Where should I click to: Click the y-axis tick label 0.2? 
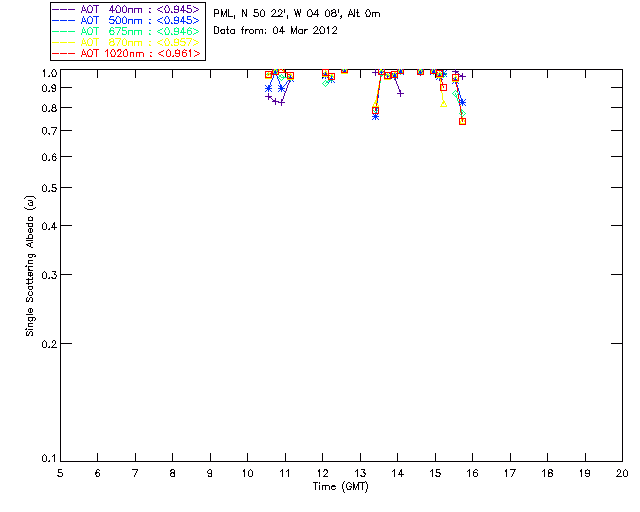pos(50,343)
